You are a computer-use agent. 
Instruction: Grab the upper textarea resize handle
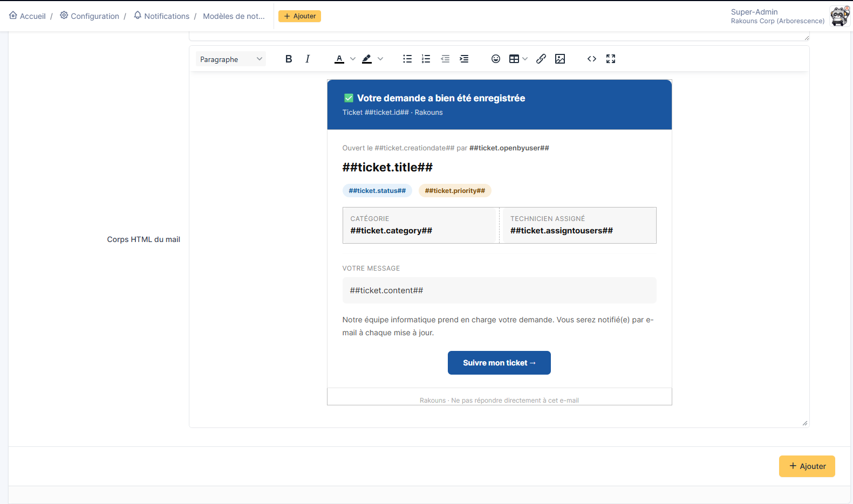click(x=807, y=38)
